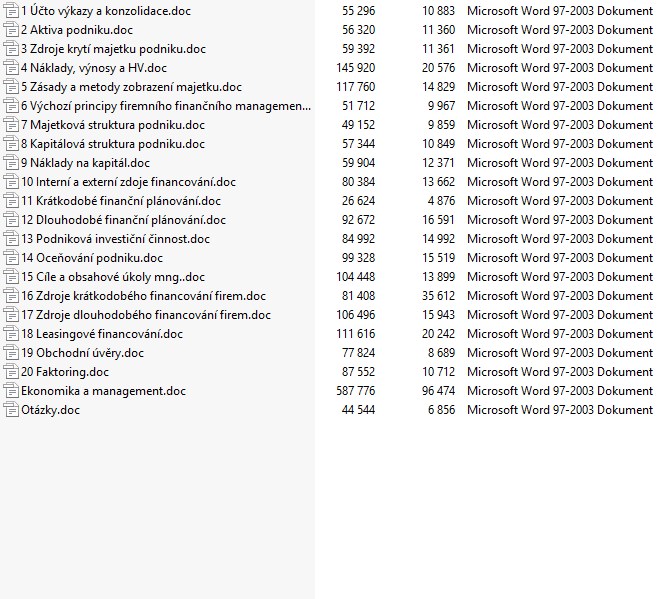Screen dimensions: 669x599
Task: Select the icon of 3 Zdroje krytí majetku podniku.doc
Action: point(11,49)
